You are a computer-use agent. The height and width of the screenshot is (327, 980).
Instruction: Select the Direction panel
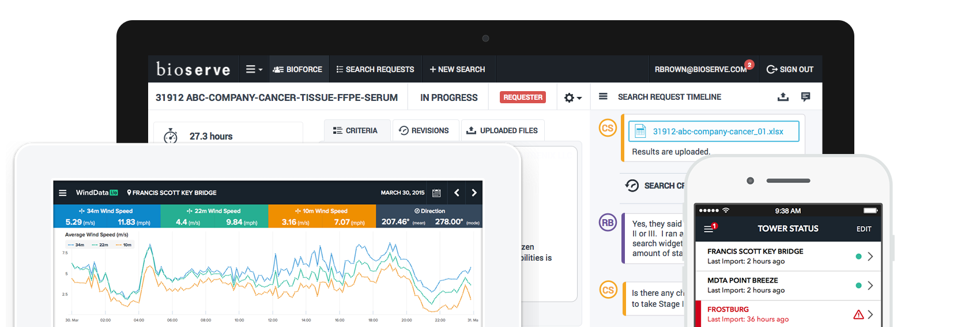429,216
